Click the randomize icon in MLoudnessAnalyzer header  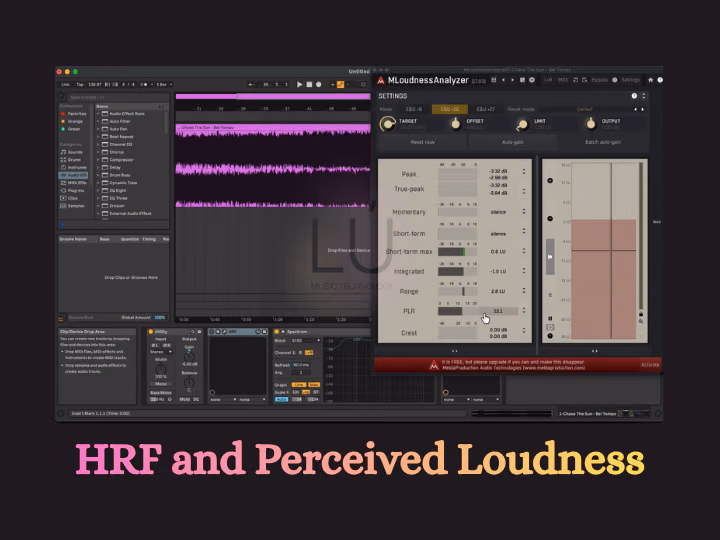522,80
